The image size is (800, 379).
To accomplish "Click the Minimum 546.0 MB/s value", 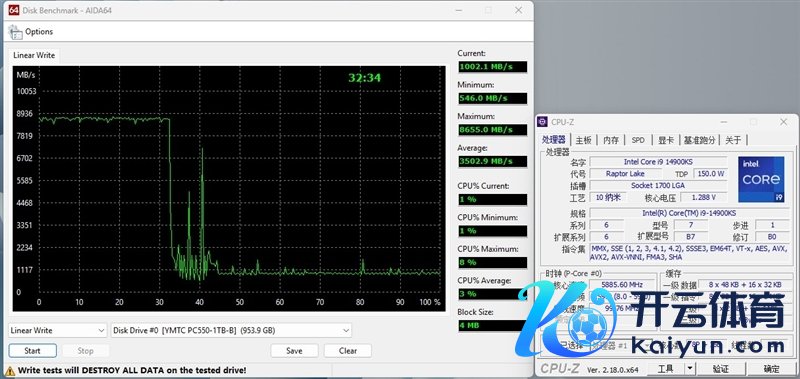I will [492, 98].
